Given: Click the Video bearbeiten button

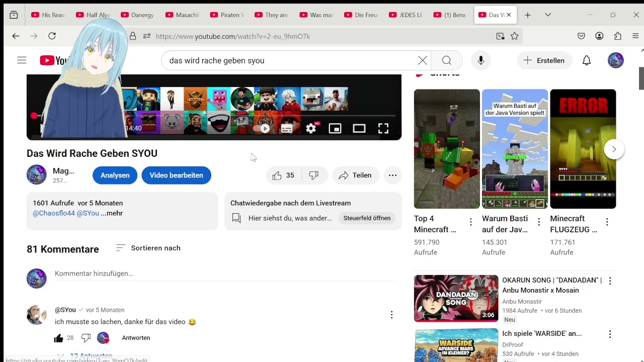Looking at the screenshot, I should coord(176,175).
